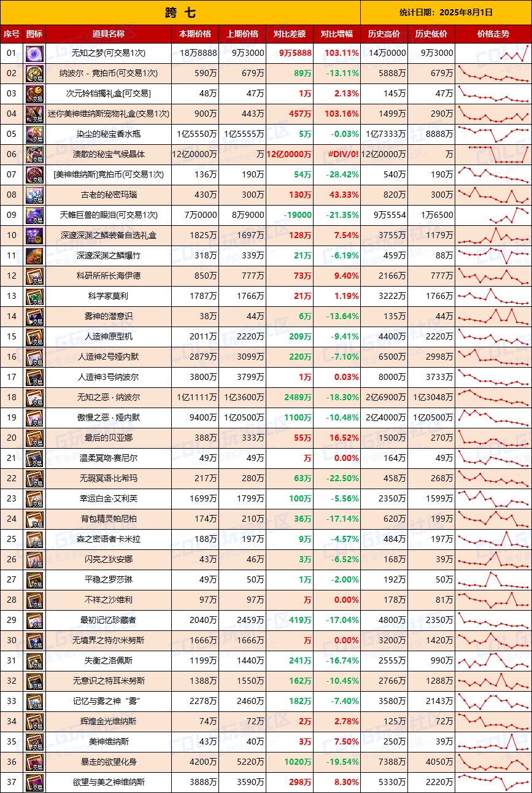Click the 跨 七 title bar
Image resolution: width=532 pixels, height=793 pixels.
point(180,12)
